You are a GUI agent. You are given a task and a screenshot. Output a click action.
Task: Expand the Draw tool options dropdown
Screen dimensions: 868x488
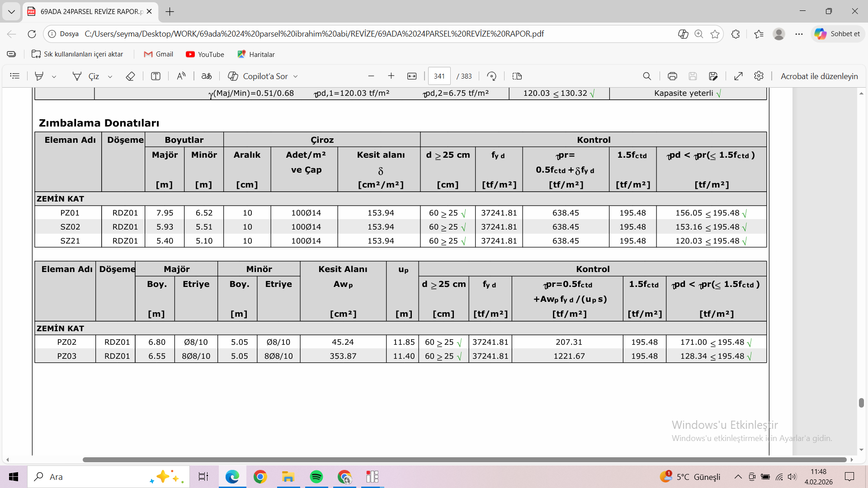tap(110, 77)
